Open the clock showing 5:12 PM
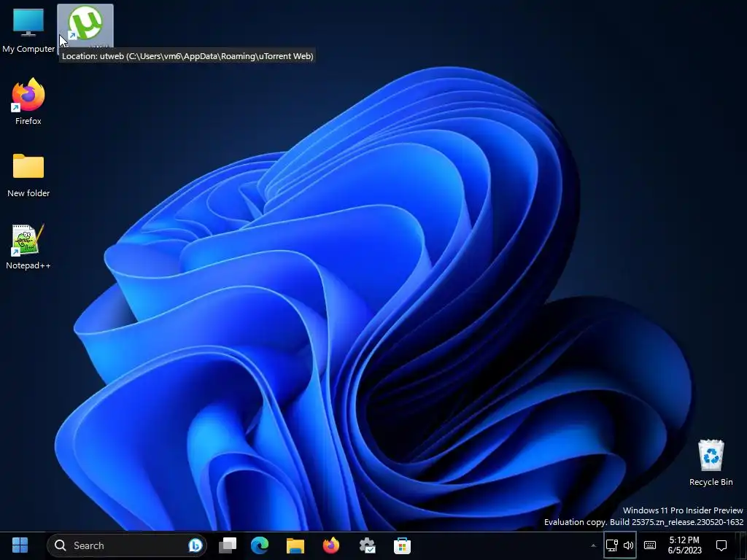Viewport: 747px width, 560px height. [x=684, y=545]
